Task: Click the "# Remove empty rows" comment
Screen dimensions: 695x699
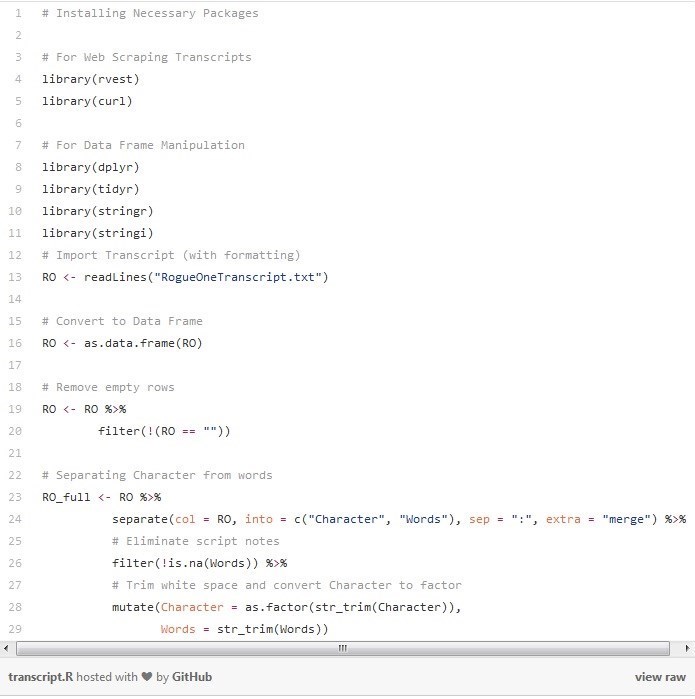Action: click(x=108, y=387)
